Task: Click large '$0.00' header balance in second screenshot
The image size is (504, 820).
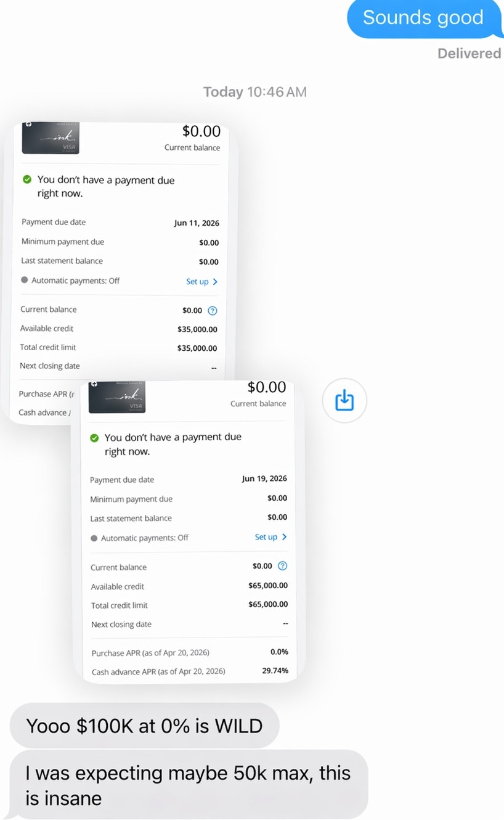Action: click(267, 387)
